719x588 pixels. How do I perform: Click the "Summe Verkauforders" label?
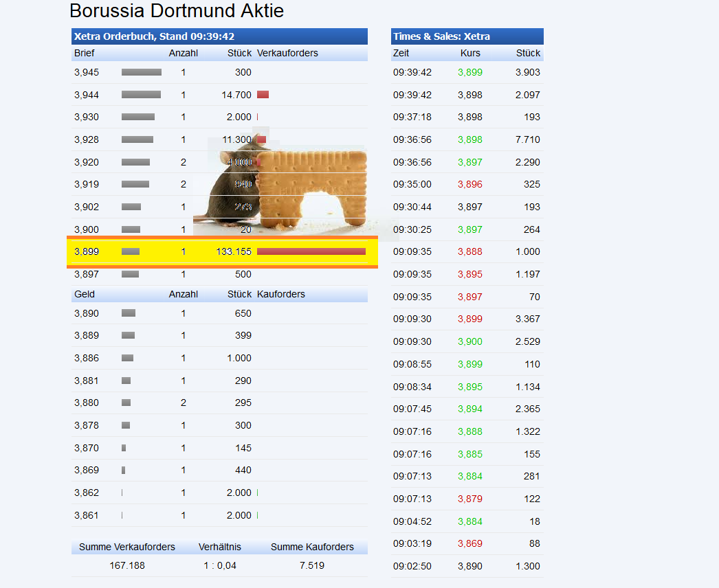[x=127, y=547]
